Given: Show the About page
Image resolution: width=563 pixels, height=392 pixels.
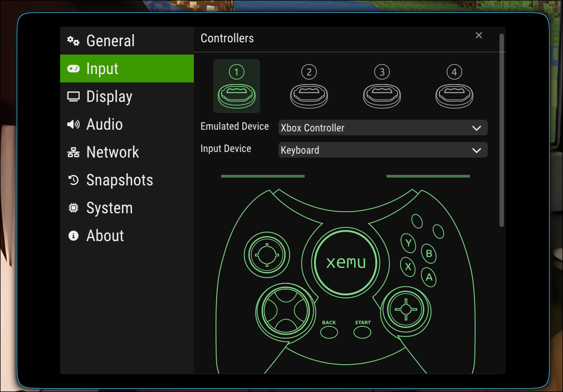Looking at the screenshot, I should [x=127, y=236].
